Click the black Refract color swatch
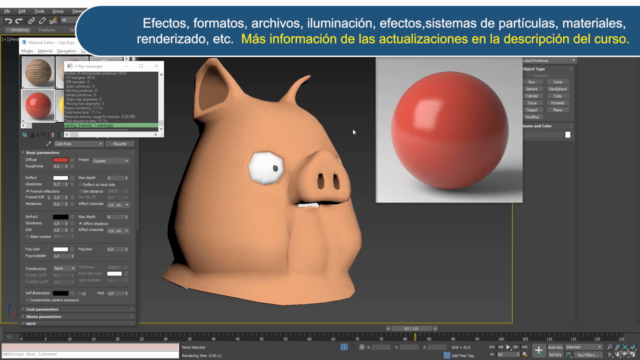 coord(60,217)
